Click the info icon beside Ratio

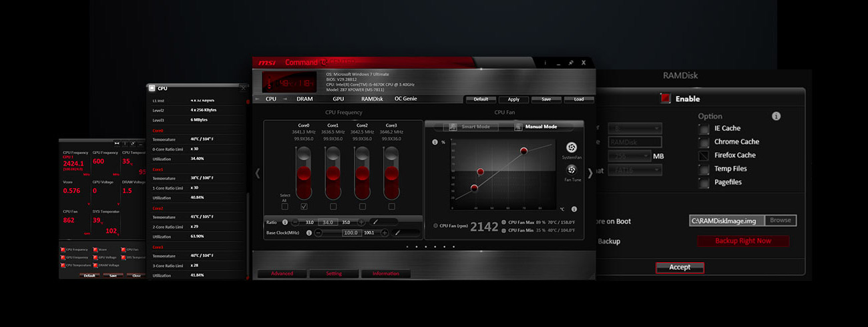pos(285,222)
